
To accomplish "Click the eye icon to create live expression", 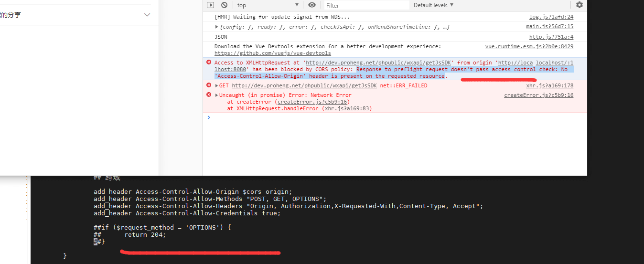I will point(312,5).
